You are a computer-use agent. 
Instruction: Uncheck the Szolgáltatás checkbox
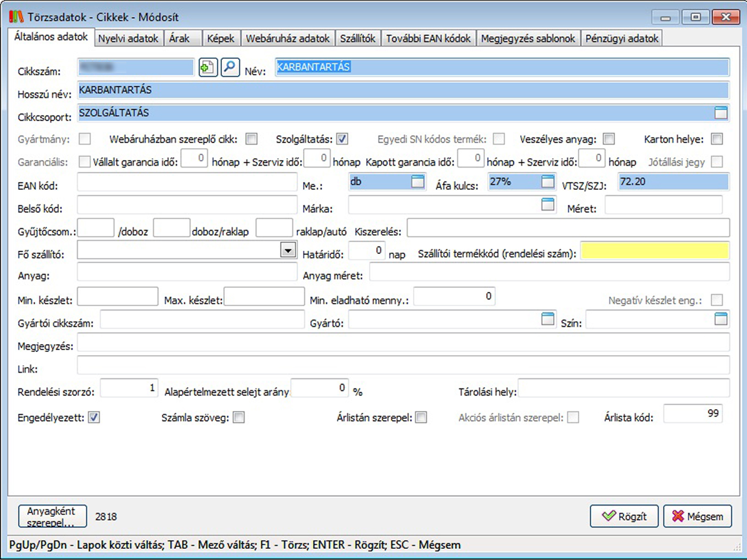(342, 139)
